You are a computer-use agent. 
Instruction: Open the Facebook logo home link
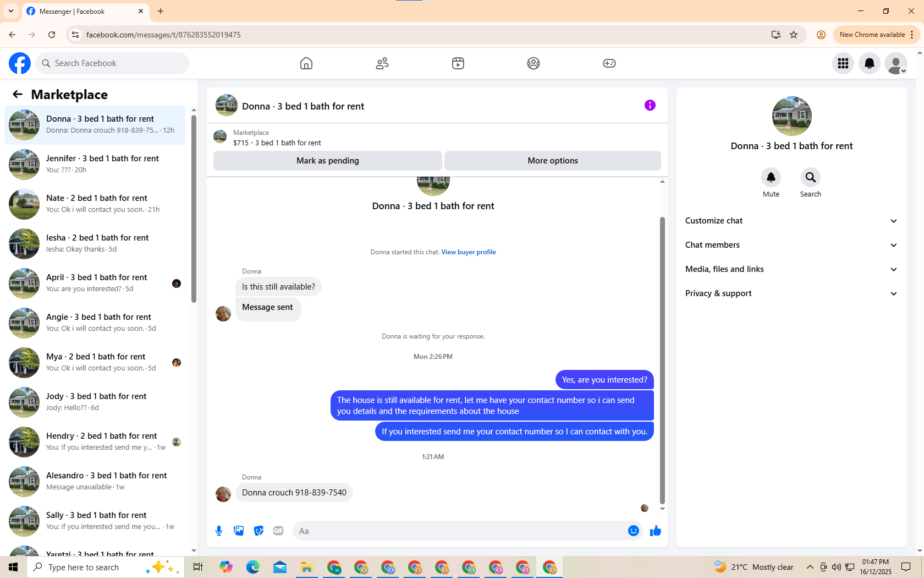pos(20,63)
